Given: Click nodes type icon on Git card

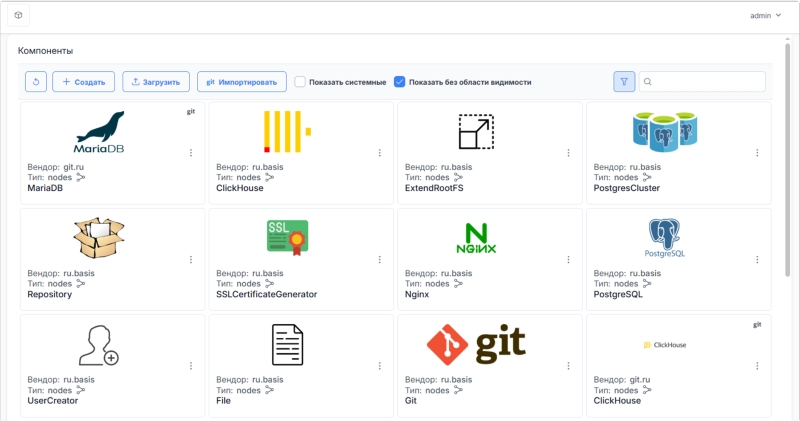Looking at the screenshot, I should coord(458,390).
